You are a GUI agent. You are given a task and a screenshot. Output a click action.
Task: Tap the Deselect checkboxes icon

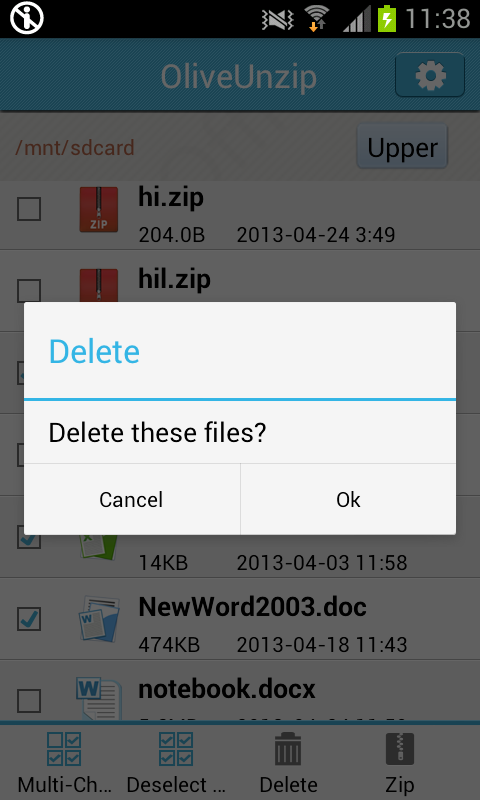[176, 749]
